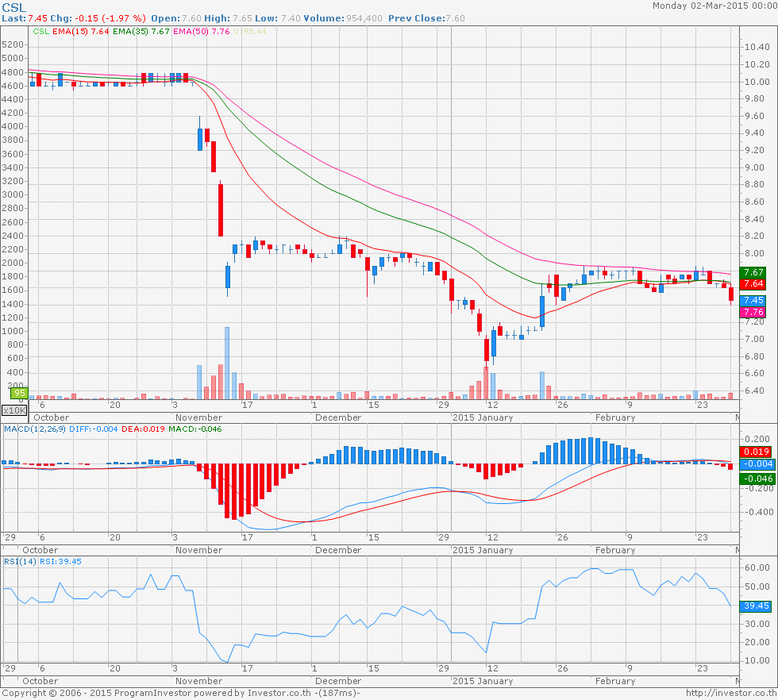Click the RSI(14) indicator label
Viewport: 778px width, 700px height.
tap(21, 562)
